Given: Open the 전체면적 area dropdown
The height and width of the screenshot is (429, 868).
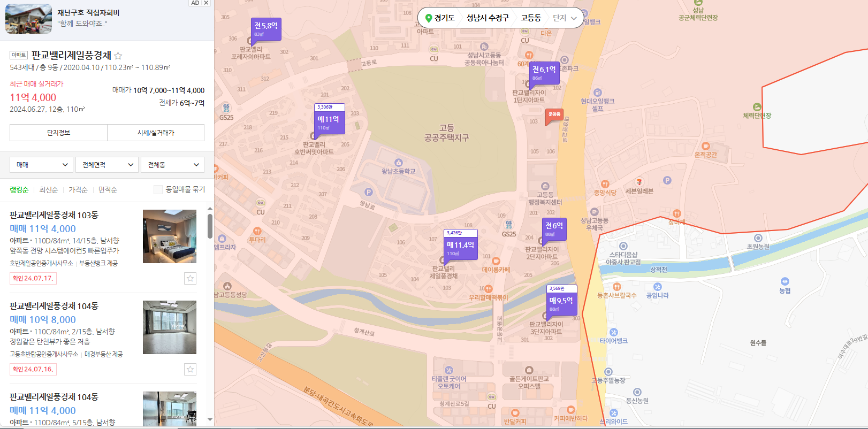Looking at the screenshot, I should (x=107, y=165).
